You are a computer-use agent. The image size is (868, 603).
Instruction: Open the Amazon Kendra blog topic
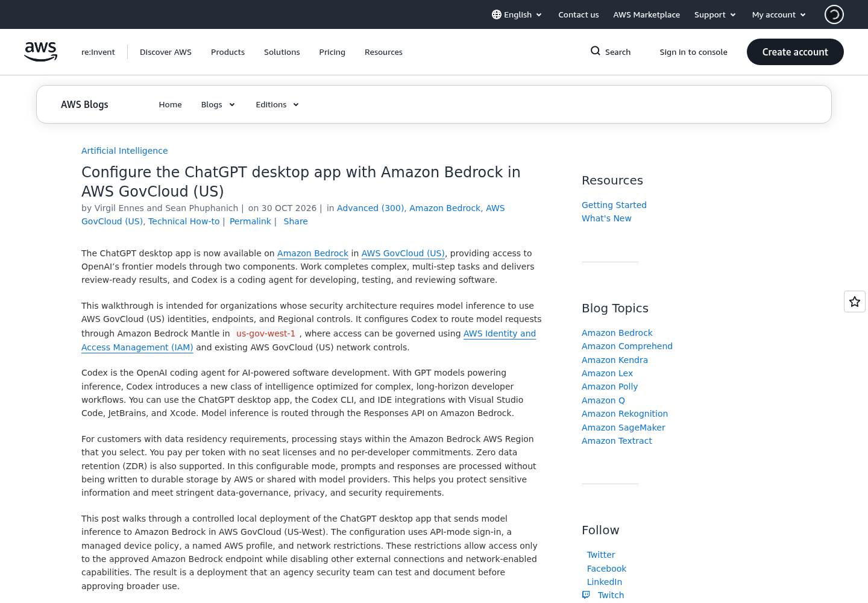pyautogui.click(x=615, y=360)
